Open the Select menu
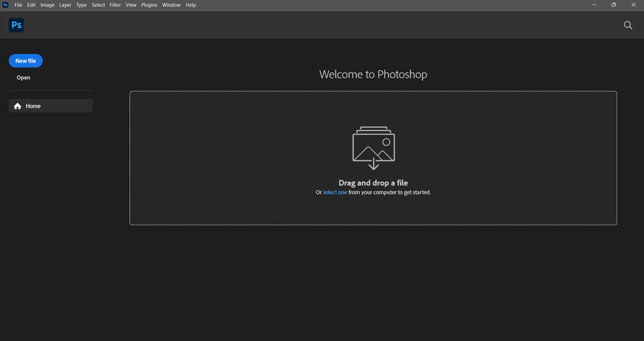Image resolution: width=644 pixels, height=341 pixels. [98, 5]
